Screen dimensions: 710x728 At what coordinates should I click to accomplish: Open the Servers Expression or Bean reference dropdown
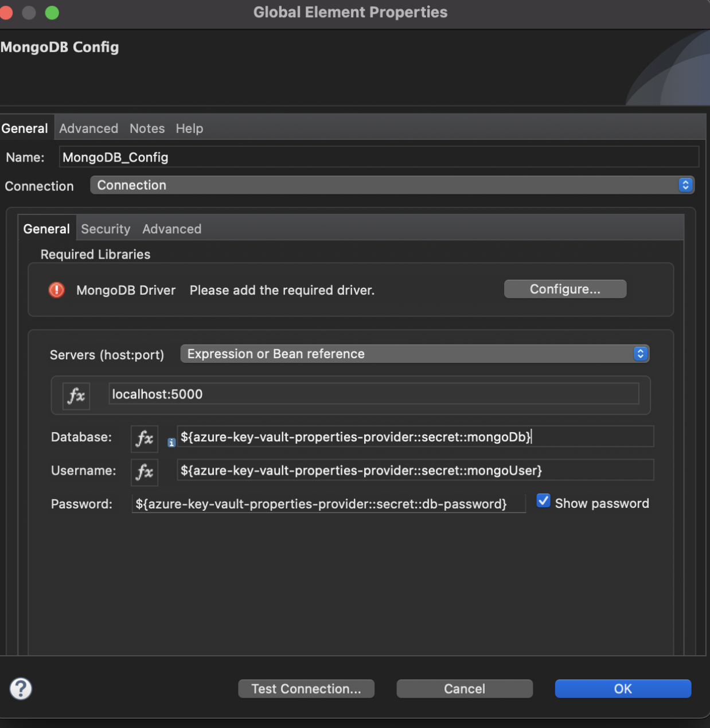(415, 354)
